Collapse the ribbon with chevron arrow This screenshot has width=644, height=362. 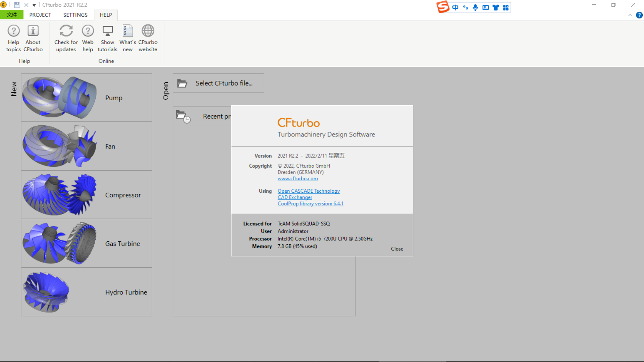pos(630,15)
